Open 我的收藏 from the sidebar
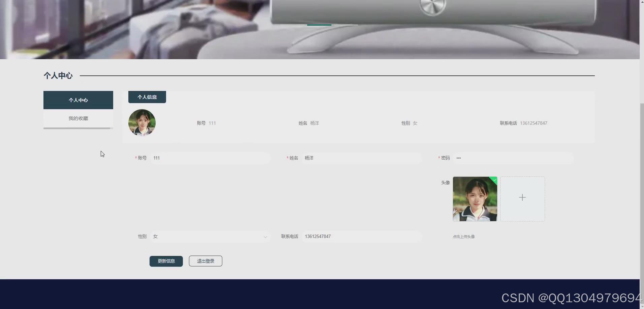The height and width of the screenshot is (309, 644). pyautogui.click(x=78, y=118)
